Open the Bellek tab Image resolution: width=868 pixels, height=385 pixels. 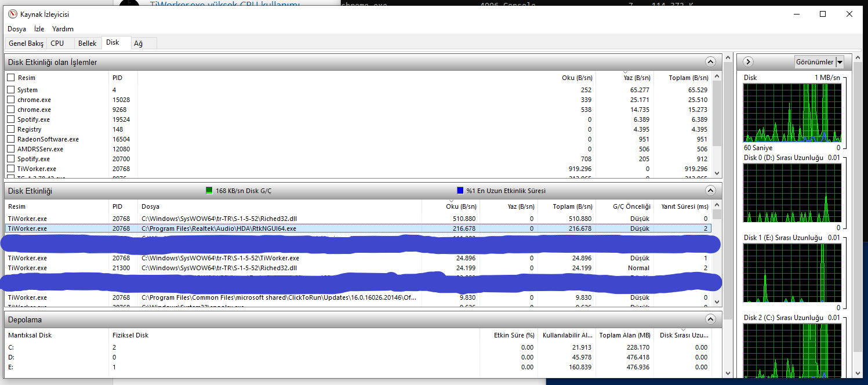click(x=88, y=43)
